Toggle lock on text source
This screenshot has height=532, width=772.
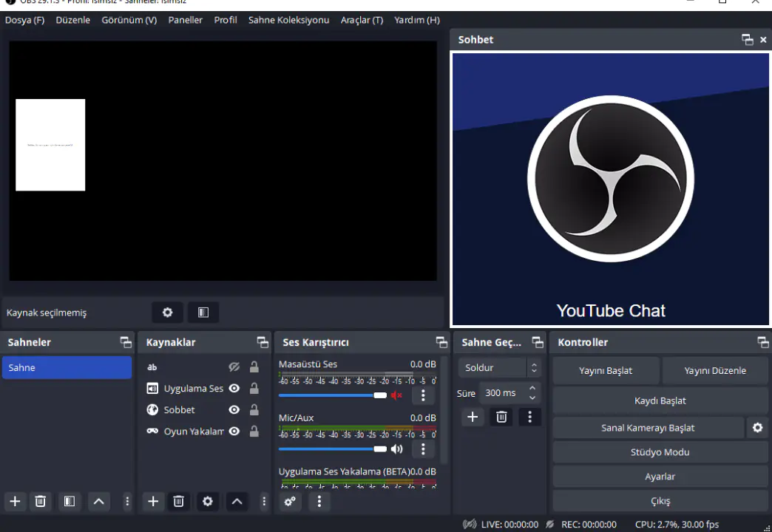click(x=254, y=366)
